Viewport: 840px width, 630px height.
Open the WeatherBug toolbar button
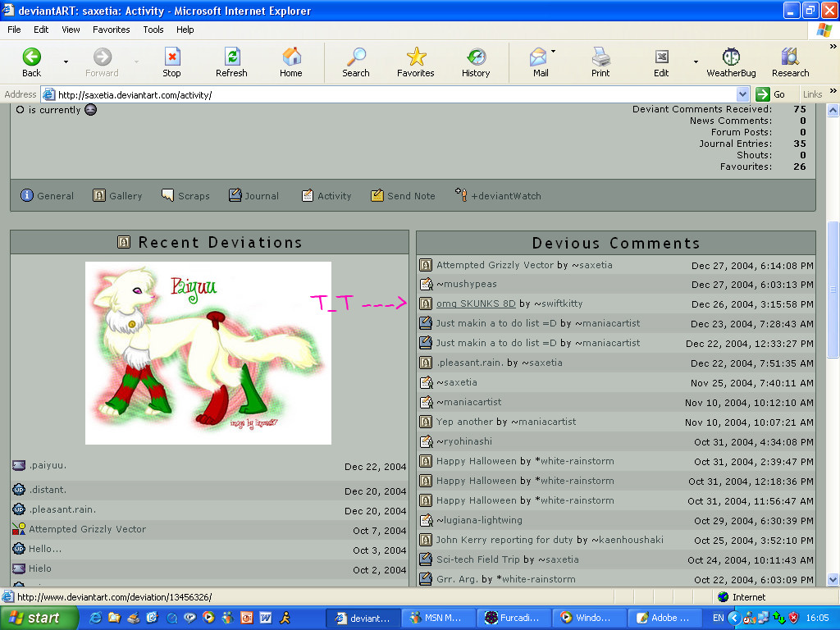pyautogui.click(x=731, y=62)
